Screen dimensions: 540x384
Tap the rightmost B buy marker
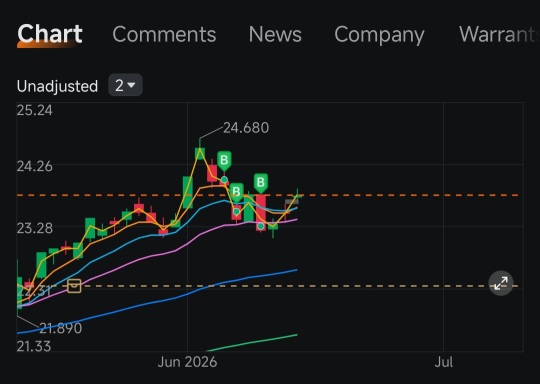261,183
